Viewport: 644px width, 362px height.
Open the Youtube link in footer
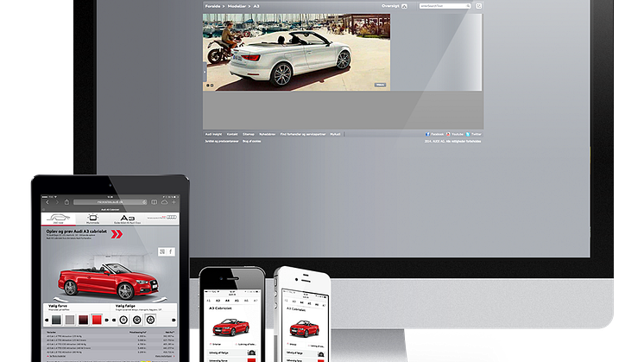point(447,135)
